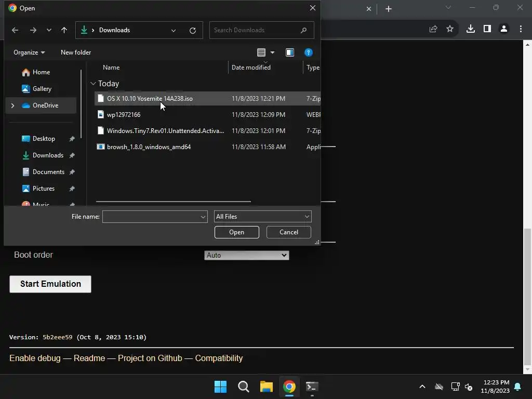Open taskbar Search
This screenshot has height=399, width=532.
[243, 387]
